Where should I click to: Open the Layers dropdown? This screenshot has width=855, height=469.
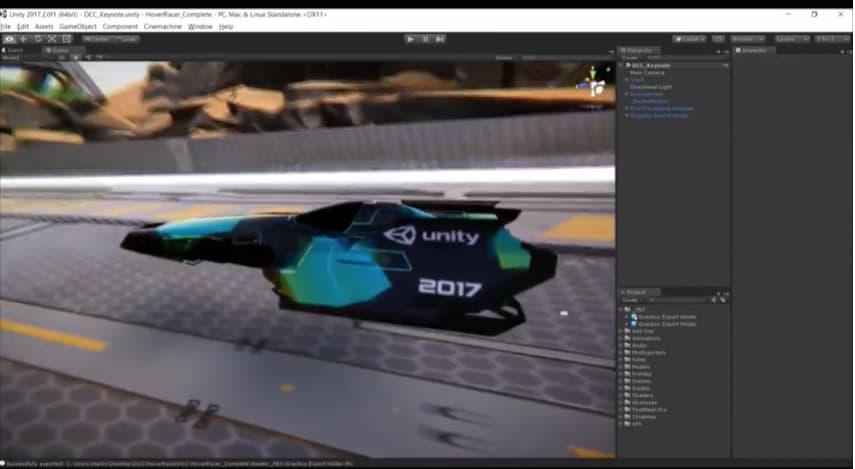tap(792, 39)
